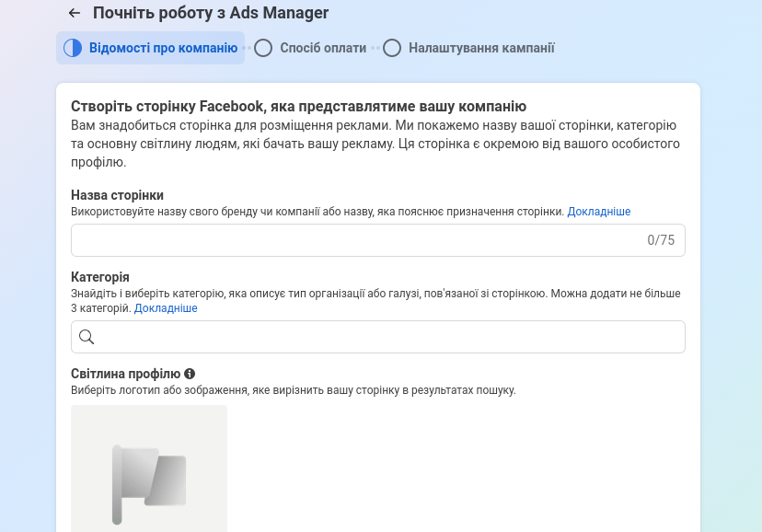Viewport: 762px width, 532px height.
Task: Select the Налаштування кампанії step
Action: (x=469, y=48)
